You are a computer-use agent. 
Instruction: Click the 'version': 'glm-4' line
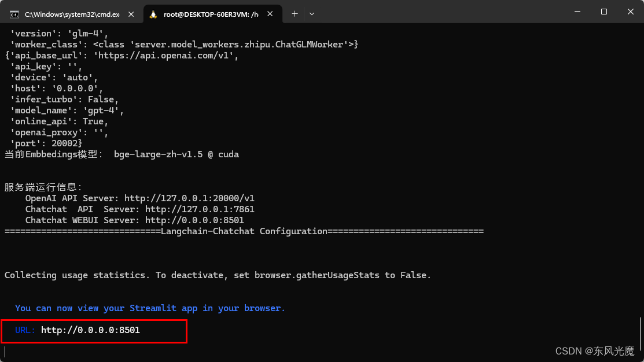pyautogui.click(x=59, y=33)
